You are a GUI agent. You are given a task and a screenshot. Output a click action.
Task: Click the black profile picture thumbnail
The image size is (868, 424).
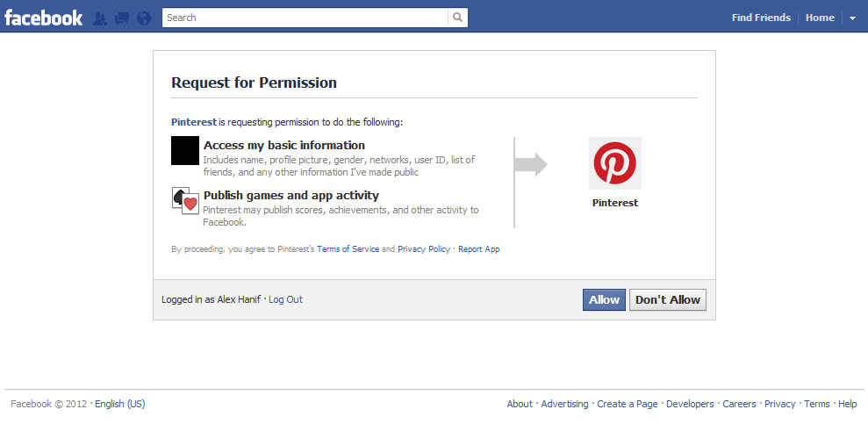[185, 151]
